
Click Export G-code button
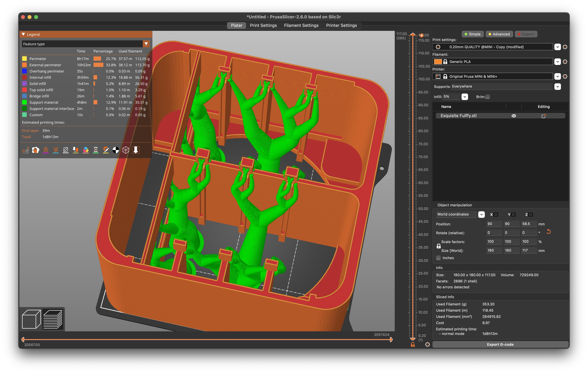pos(500,344)
